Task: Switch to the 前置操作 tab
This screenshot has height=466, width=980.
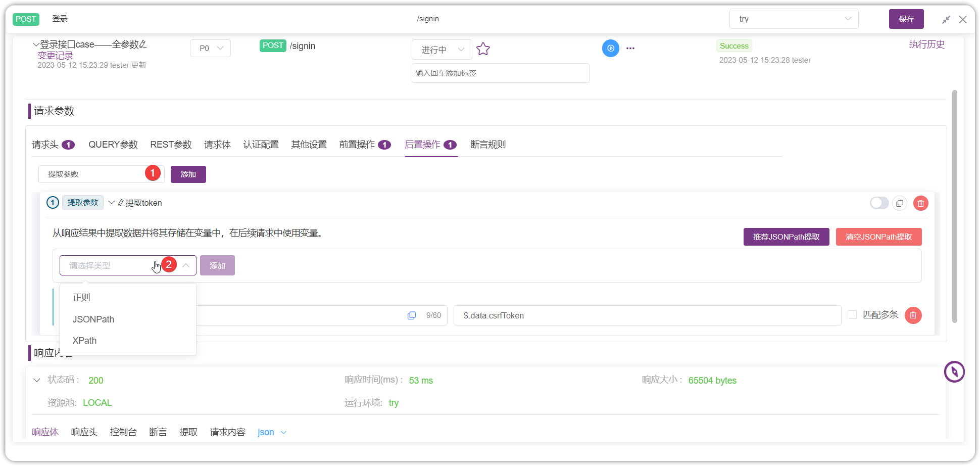Action: [365, 145]
